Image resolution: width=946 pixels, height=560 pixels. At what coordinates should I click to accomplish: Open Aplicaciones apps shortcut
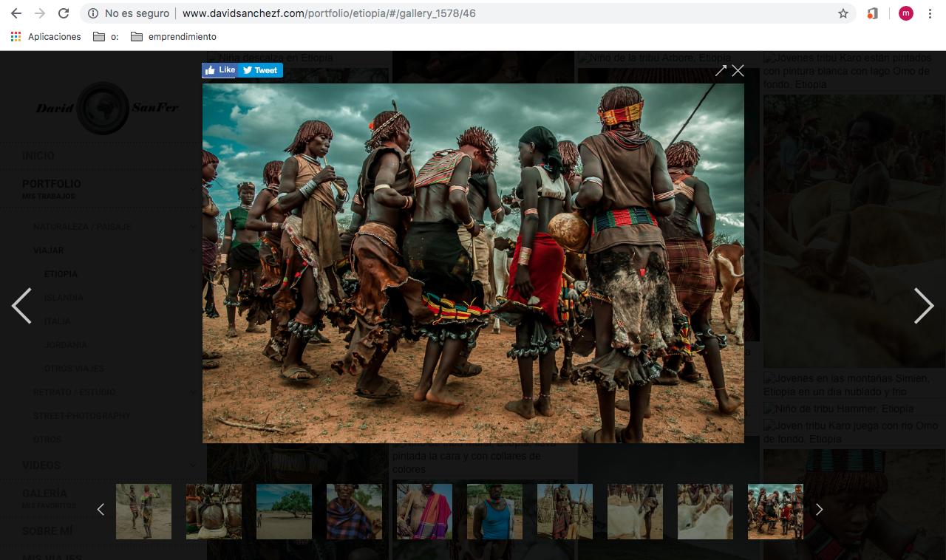[x=46, y=36]
